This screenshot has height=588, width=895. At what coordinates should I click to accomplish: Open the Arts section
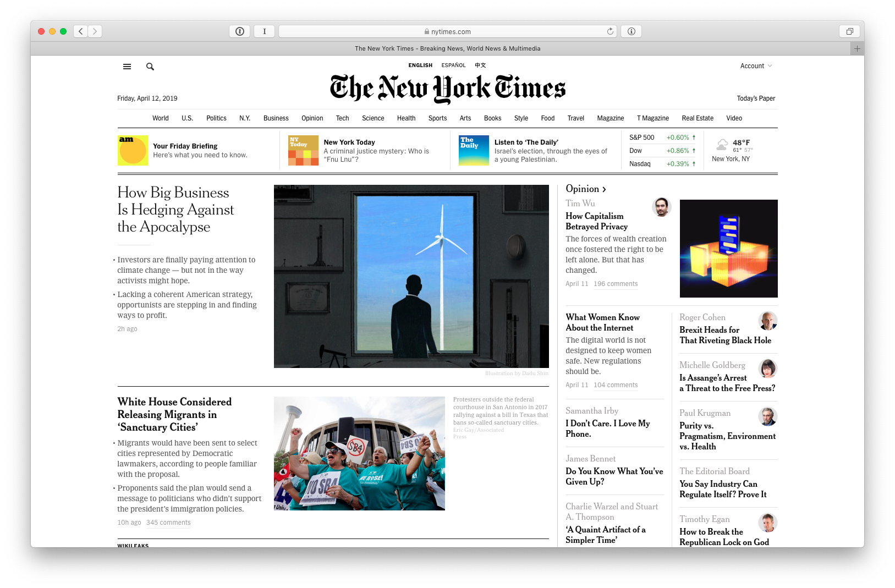[x=465, y=118]
